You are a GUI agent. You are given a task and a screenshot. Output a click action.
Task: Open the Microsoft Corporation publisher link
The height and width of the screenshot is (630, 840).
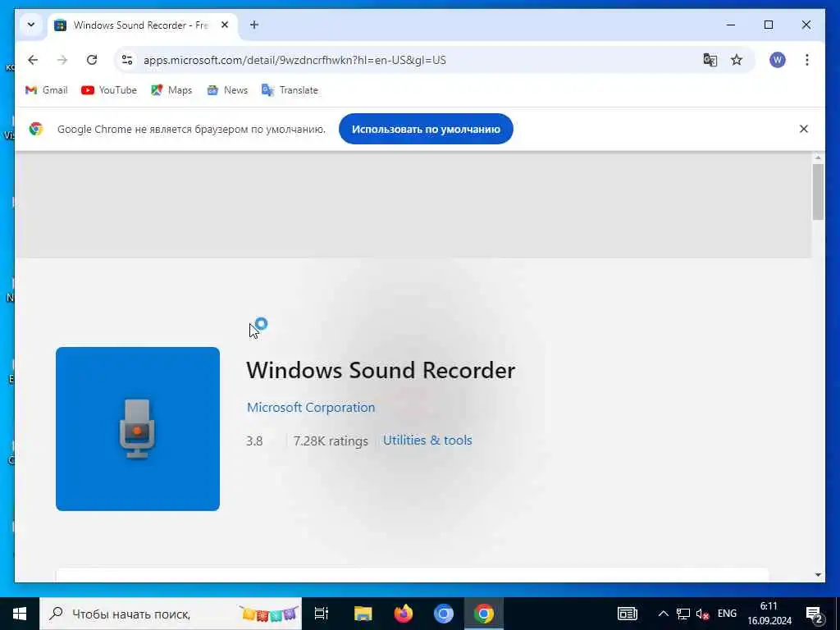[311, 407]
